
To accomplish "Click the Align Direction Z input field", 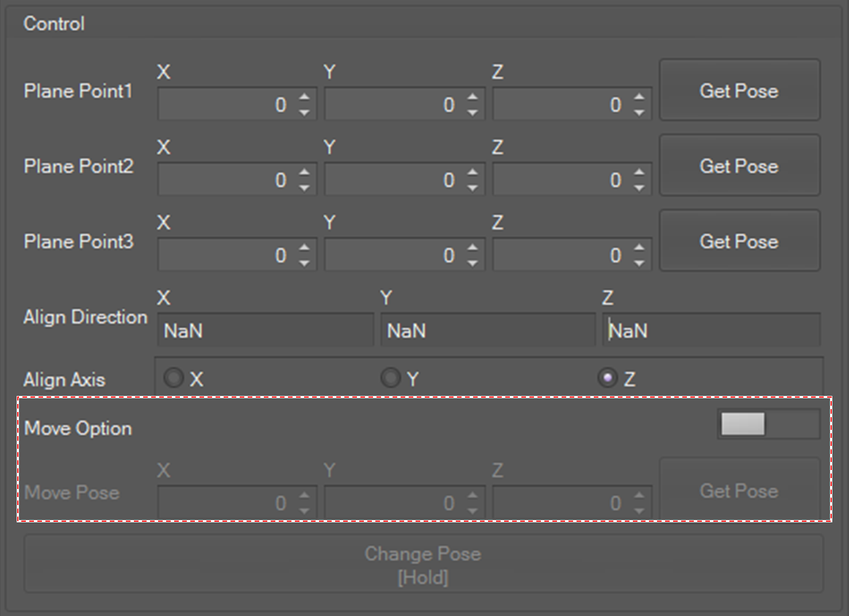I will point(712,330).
